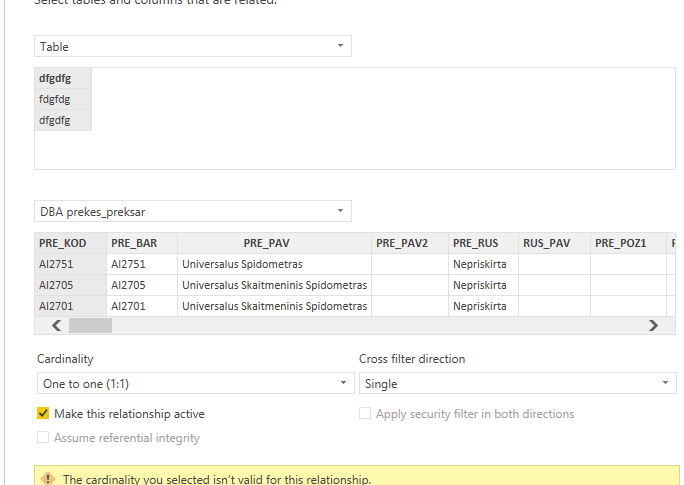Click the AI2701 cell in the PRE_KOD column
684x485 pixels.
point(70,306)
